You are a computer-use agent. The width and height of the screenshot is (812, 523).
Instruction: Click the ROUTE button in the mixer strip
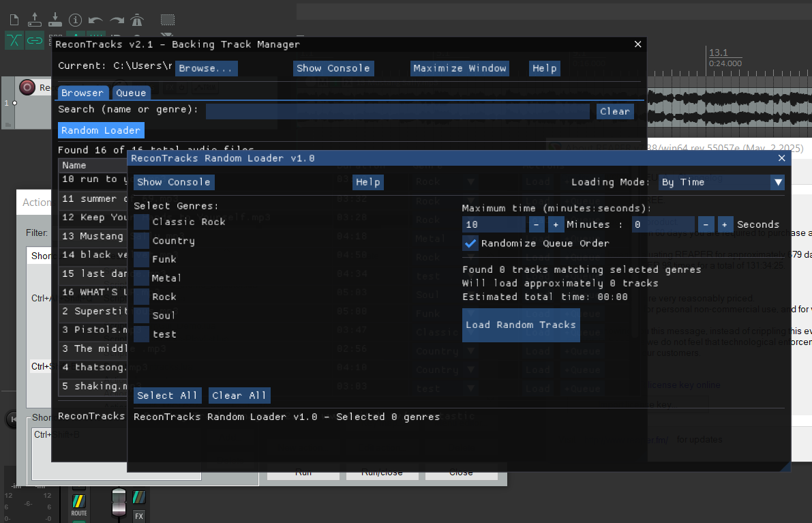coord(78,505)
